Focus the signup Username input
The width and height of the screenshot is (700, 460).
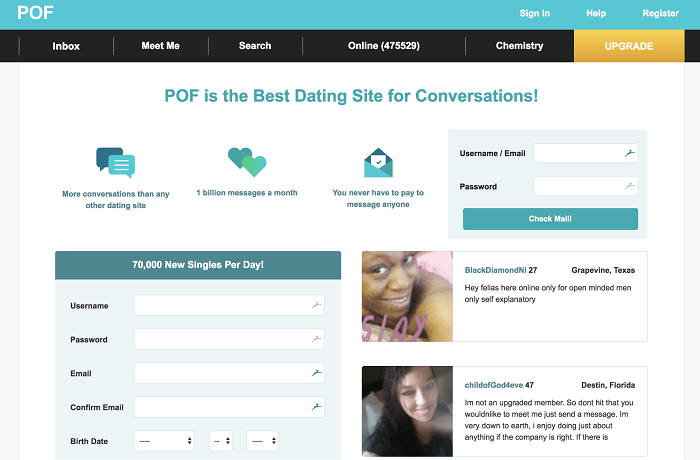[229, 305]
